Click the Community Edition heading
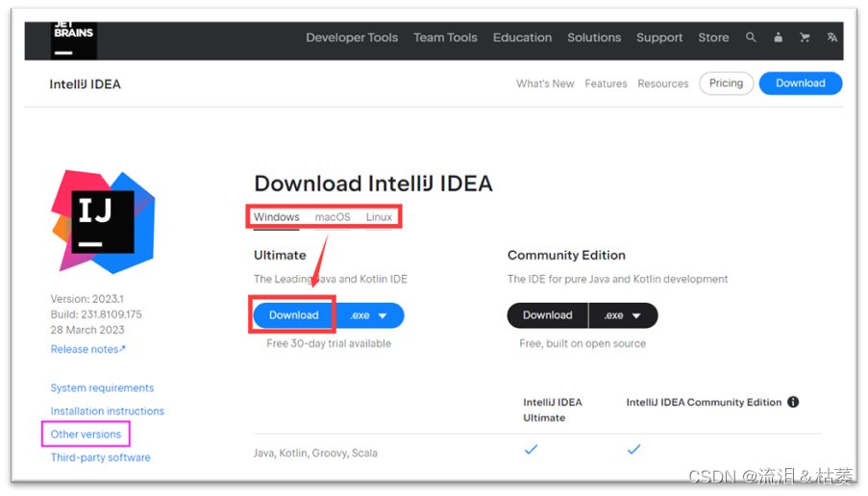 pyautogui.click(x=566, y=255)
